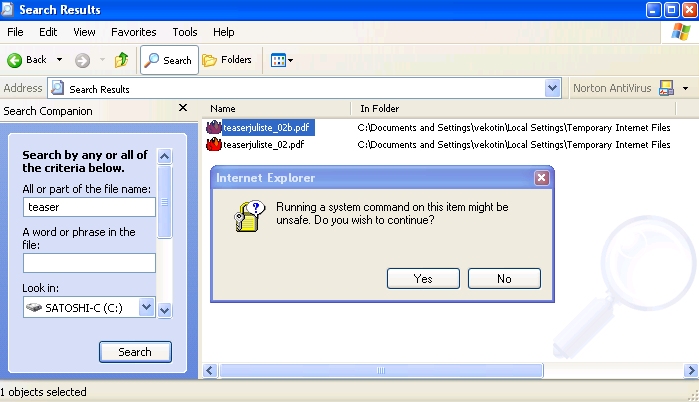The height and width of the screenshot is (402, 699).
Task: Close the Search Companion pane
Action: click(182, 108)
